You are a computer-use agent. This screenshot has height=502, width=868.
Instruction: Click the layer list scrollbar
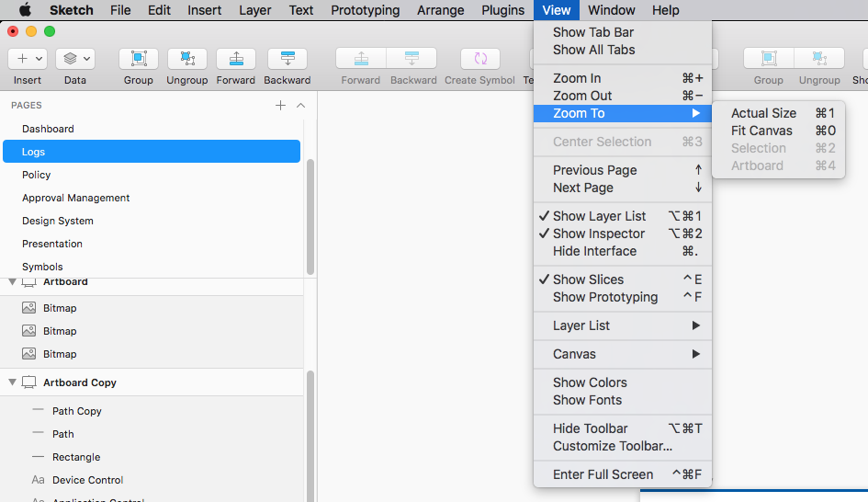310,436
